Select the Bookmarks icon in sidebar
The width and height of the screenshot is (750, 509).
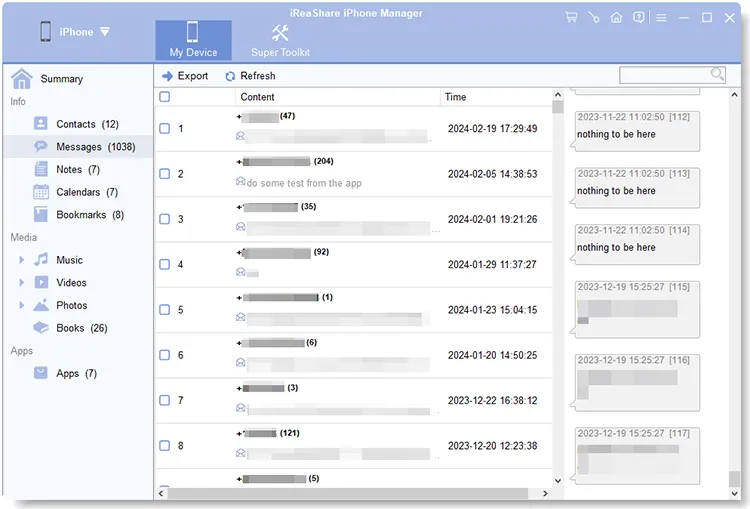(41, 214)
